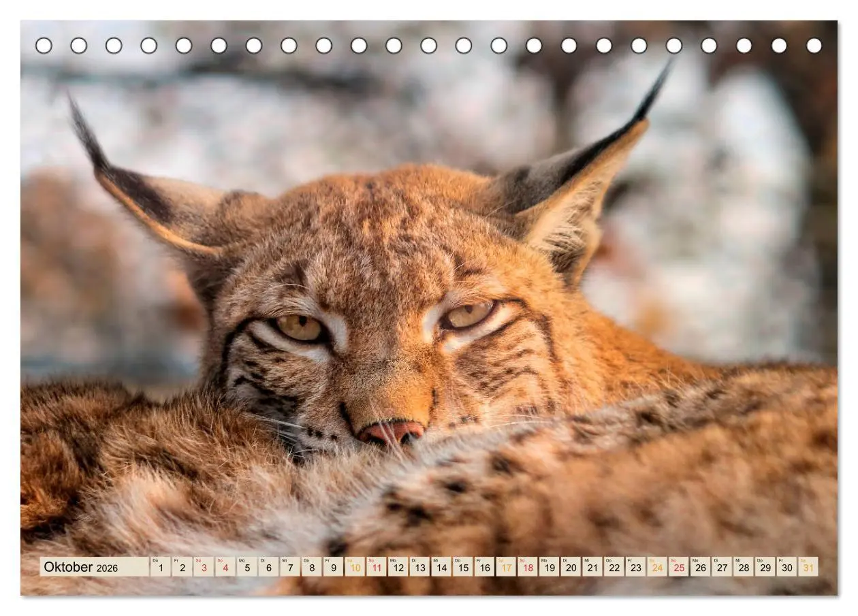Select Thursday 8 in the date strip
The image size is (858, 616).
click(312, 566)
